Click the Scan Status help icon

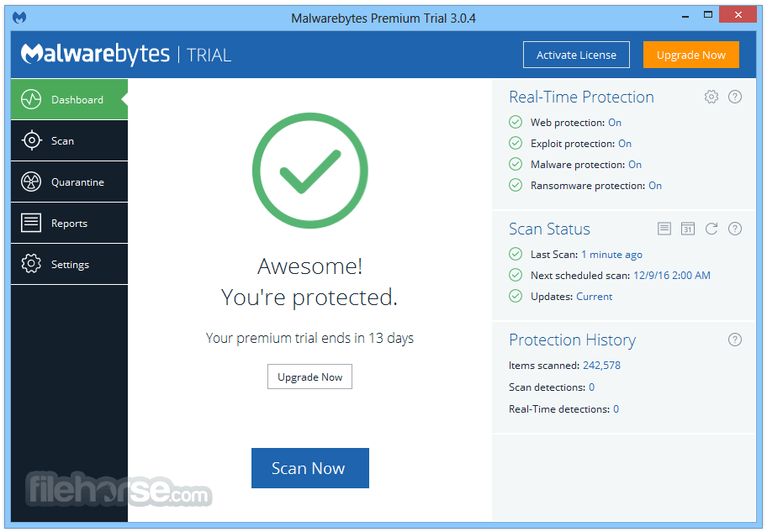[734, 228]
